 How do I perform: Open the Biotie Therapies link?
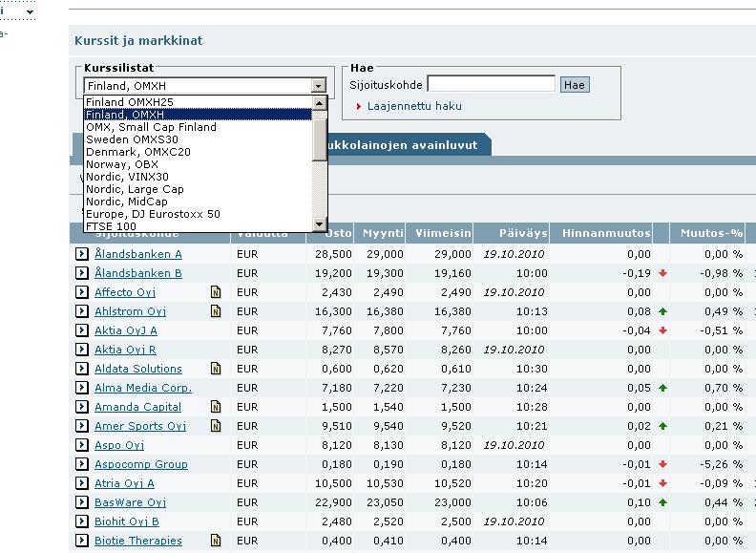pos(137,541)
